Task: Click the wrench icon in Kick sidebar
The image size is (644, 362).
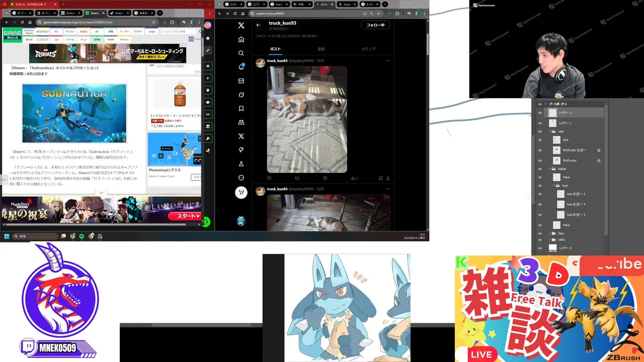Action: (x=208, y=138)
